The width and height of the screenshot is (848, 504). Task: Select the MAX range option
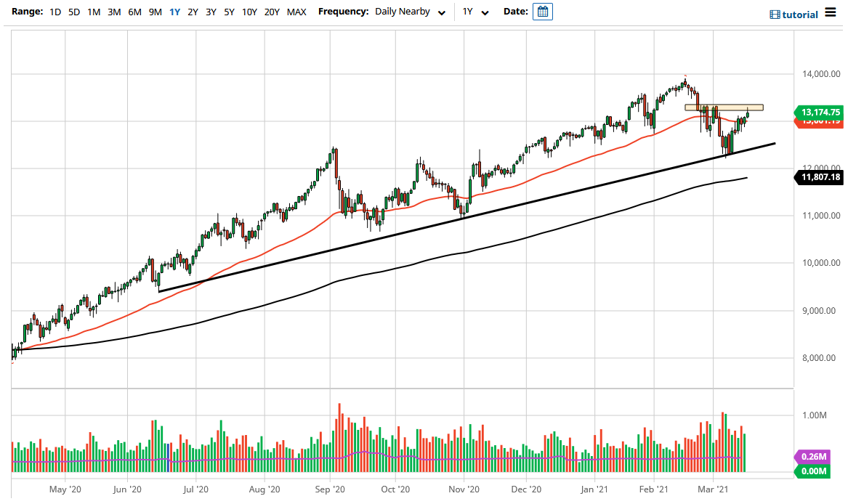point(296,12)
